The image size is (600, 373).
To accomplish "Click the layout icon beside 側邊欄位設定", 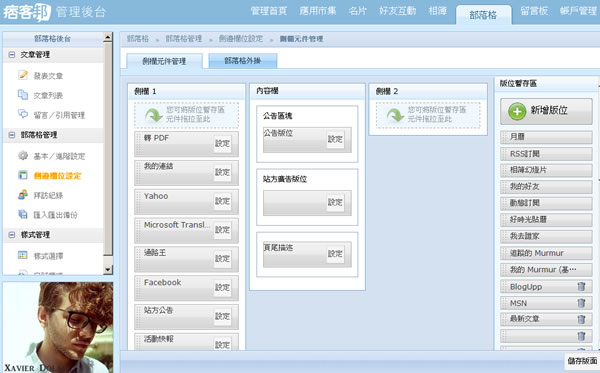I will 23,175.
